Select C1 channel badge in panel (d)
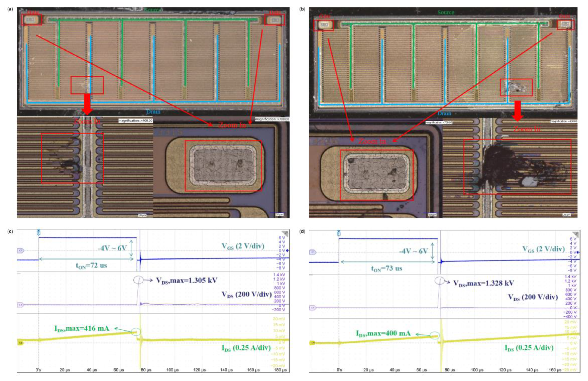The width and height of the screenshot is (588, 381). tap(313, 252)
